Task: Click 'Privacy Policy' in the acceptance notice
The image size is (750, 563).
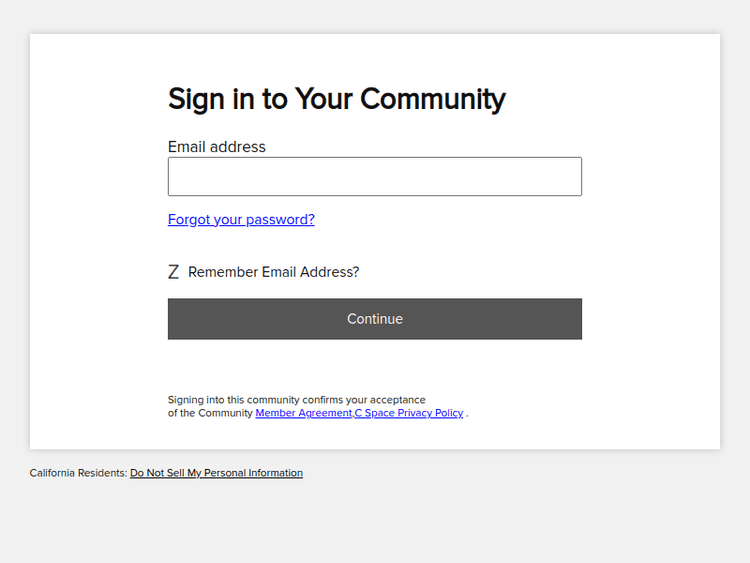Action: (430, 413)
